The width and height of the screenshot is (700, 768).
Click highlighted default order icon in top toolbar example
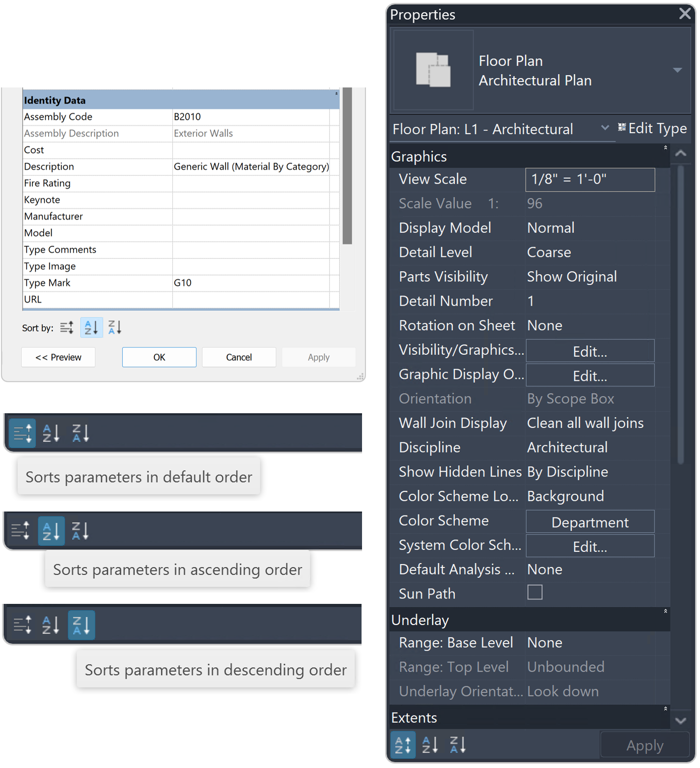(x=23, y=433)
